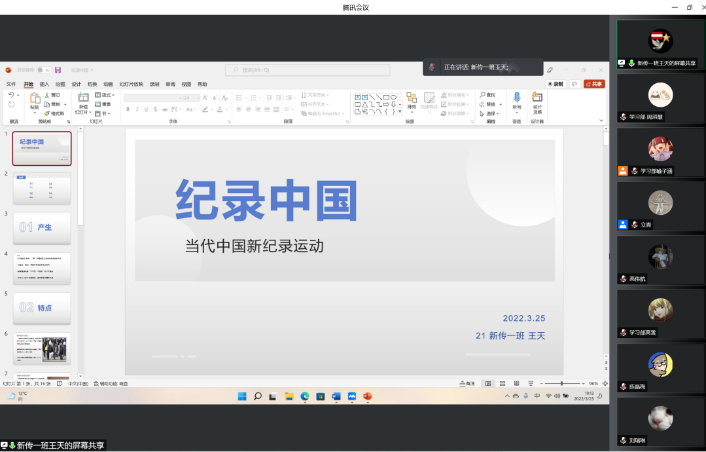Click the Windows Start button
The image size is (706, 452).
click(x=242, y=397)
